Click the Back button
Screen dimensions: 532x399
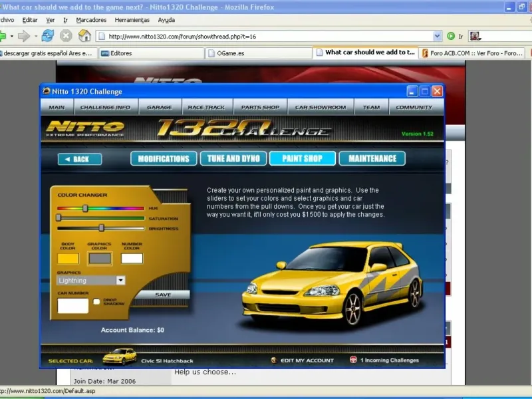point(80,159)
